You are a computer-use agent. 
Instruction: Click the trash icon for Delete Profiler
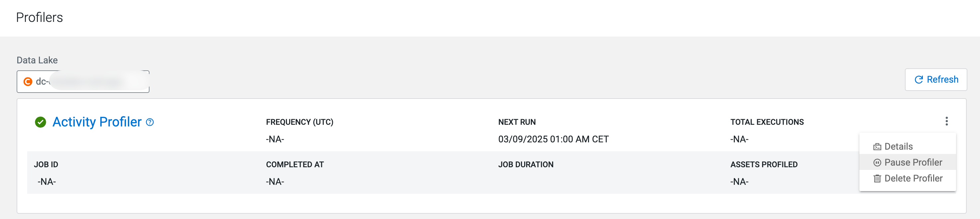877,179
